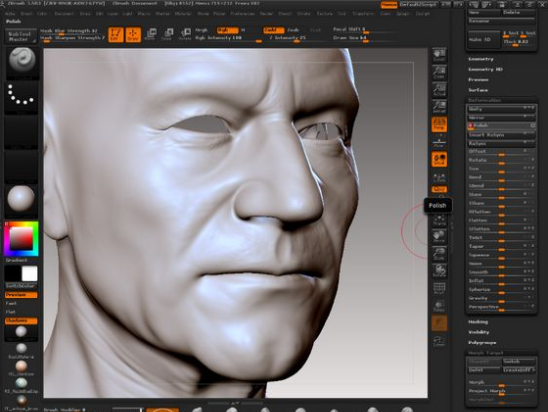
Task: Toggle the Draw mode button
Action: [x=133, y=35]
